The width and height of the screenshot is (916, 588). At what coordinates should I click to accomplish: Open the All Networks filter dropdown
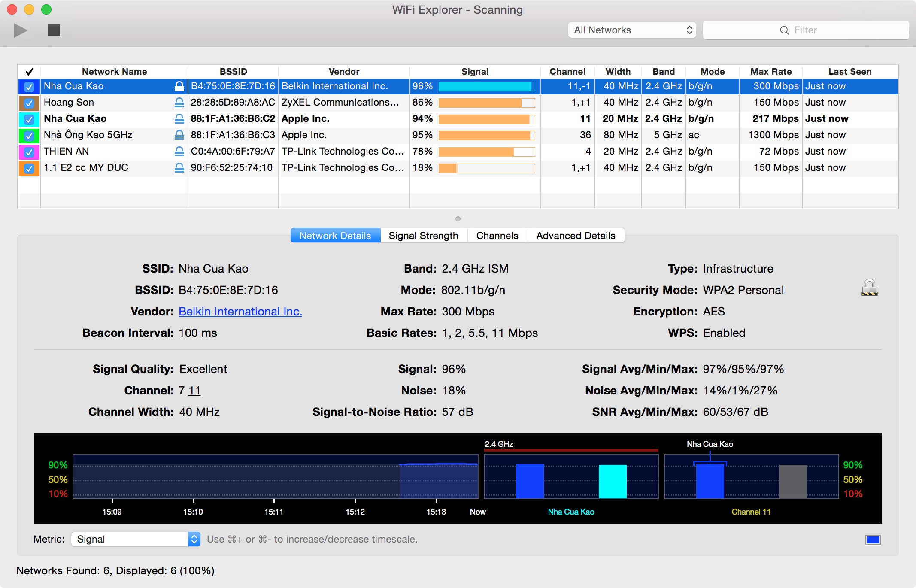pos(630,29)
